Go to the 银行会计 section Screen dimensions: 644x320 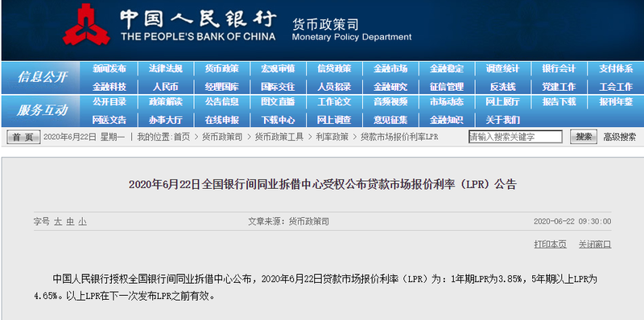point(559,69)
